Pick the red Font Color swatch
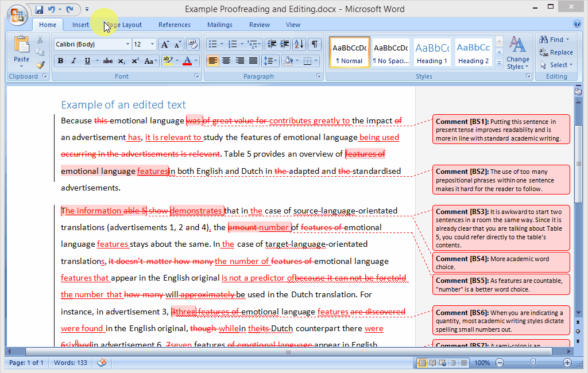This screenshot has height=373, width=588. point(187,61)
